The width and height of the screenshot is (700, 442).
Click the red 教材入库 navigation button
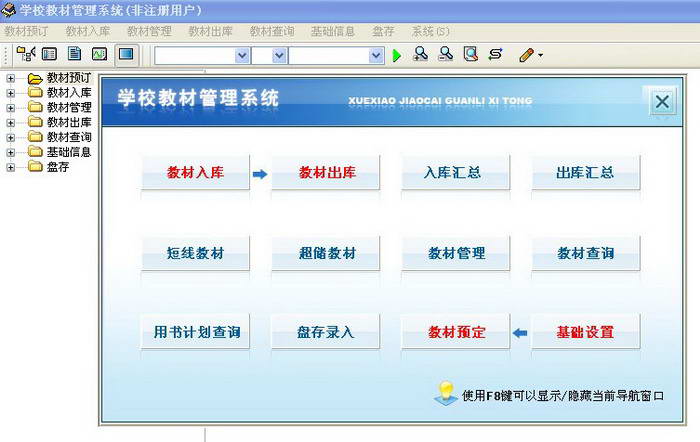point(195,172)
